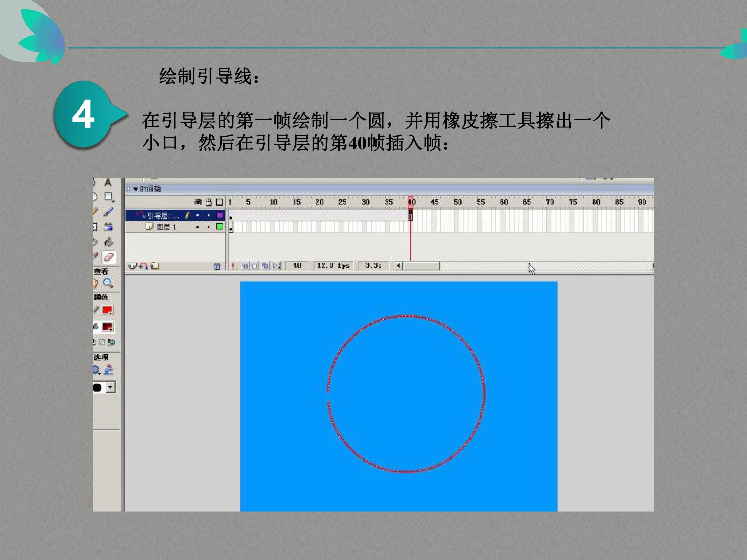The image size is (747, 560).
Task: Toggle outline view for 图层 1 green square
Action: tap(220, 227)
